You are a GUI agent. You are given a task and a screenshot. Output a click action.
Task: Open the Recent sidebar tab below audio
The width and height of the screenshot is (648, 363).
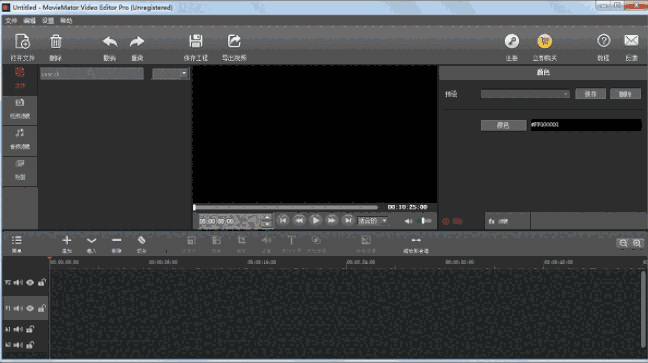[20, 170]
